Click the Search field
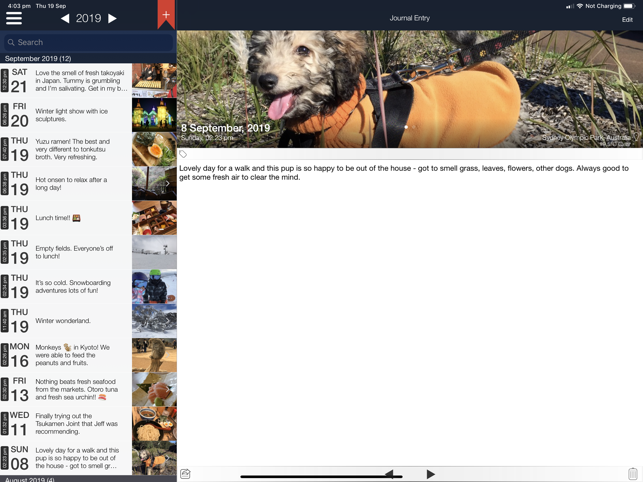 [89, 42]
